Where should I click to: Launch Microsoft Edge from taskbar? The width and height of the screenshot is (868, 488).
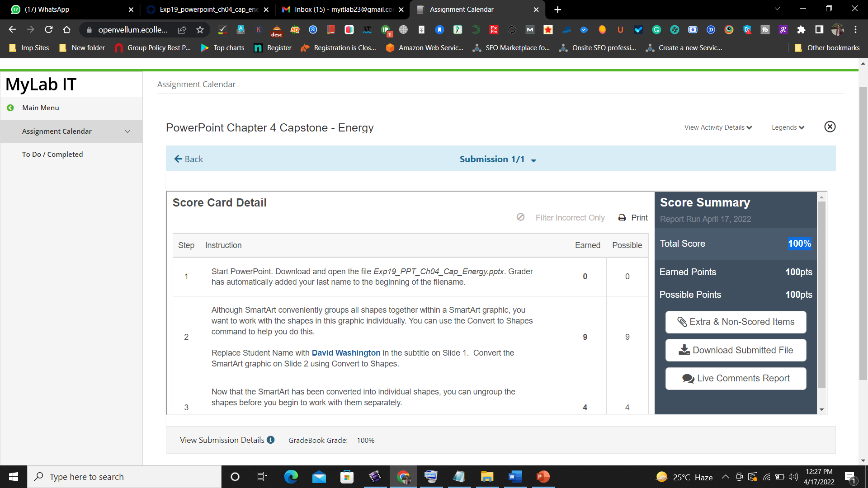[x=291, y=477]
